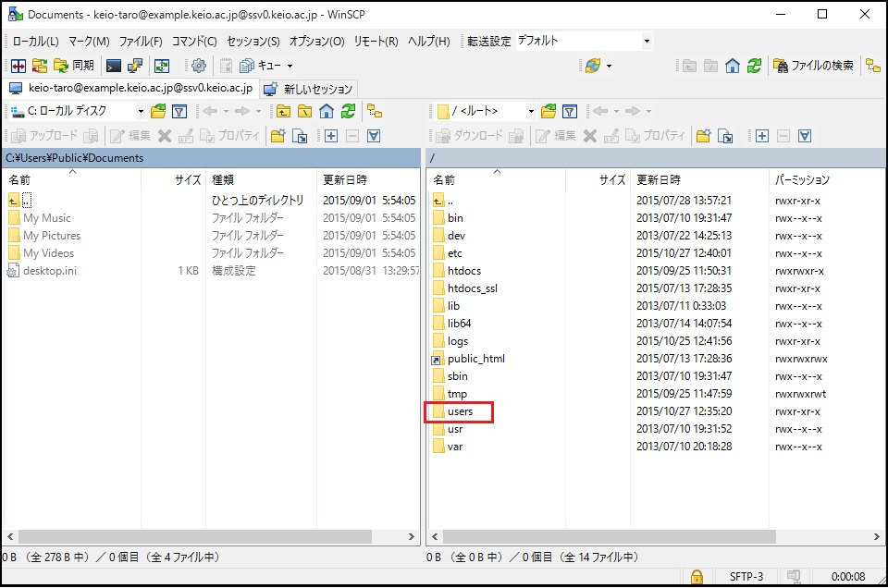Open the セッション(S) menu
Viewport: 888px width, 588px height.
[253, 41]
